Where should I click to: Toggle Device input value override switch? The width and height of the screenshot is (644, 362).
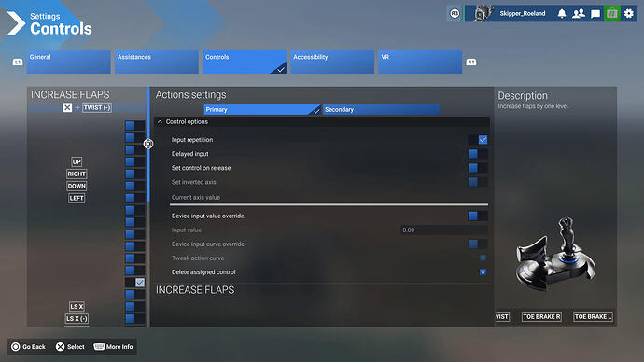(x=478, y=216)
